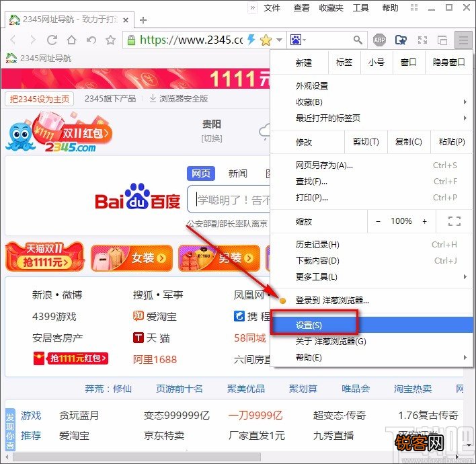Image resolution: width=476 pixels, height=464 pixels.
Task: Click 剪切(T) in the menu
Action: tap(366, 142)
